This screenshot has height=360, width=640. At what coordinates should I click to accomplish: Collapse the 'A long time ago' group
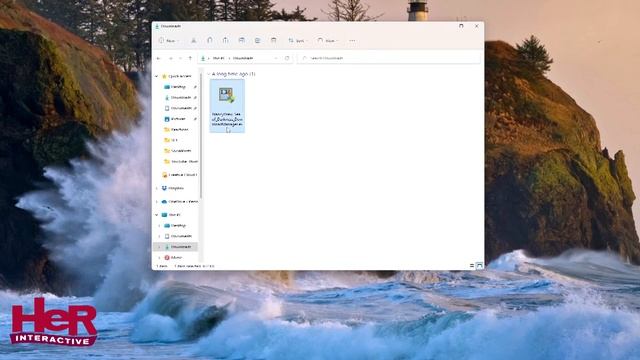(209, 74)
